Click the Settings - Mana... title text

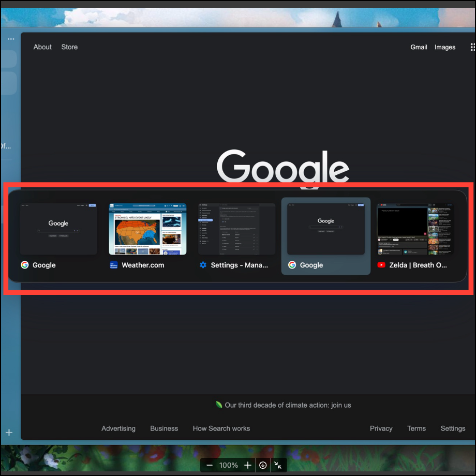pyautogui.click(x=239, y=265)
